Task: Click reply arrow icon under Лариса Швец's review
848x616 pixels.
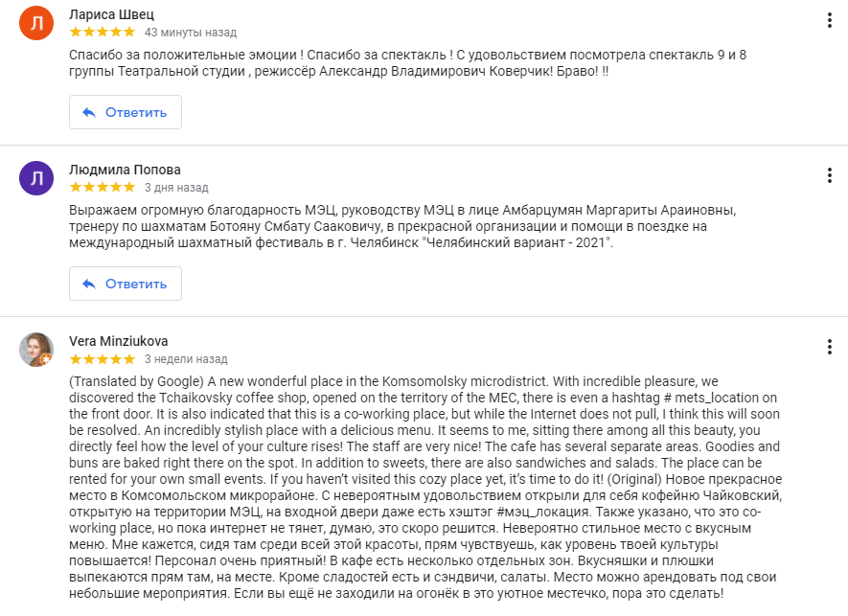Action: tap(89, 112)
